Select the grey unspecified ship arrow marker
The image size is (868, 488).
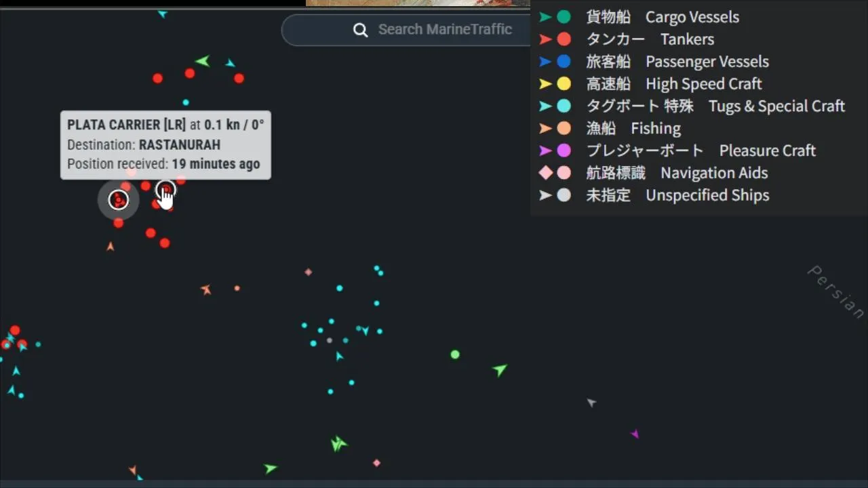click(x=591, y=403)
